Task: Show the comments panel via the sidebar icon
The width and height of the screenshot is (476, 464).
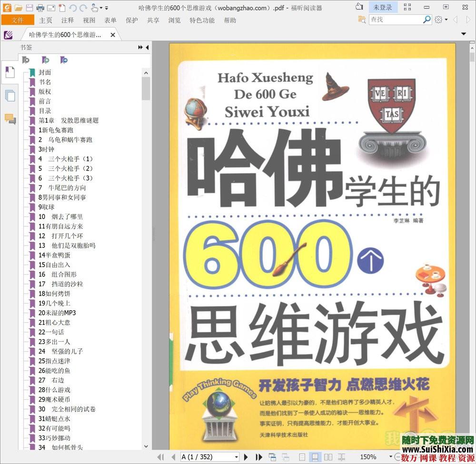Action: click(10, 118)
